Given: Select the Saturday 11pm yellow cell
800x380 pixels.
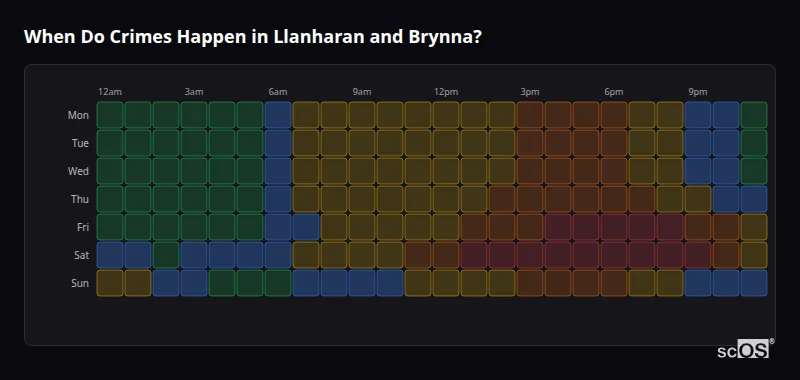Looking at the screenshot, I should point(754,255).
